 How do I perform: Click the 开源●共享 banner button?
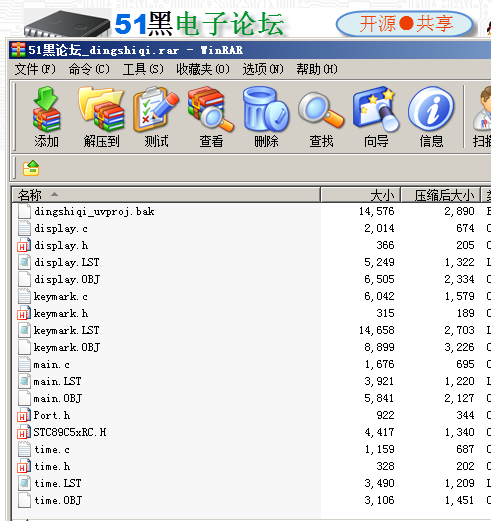[405, 24]
